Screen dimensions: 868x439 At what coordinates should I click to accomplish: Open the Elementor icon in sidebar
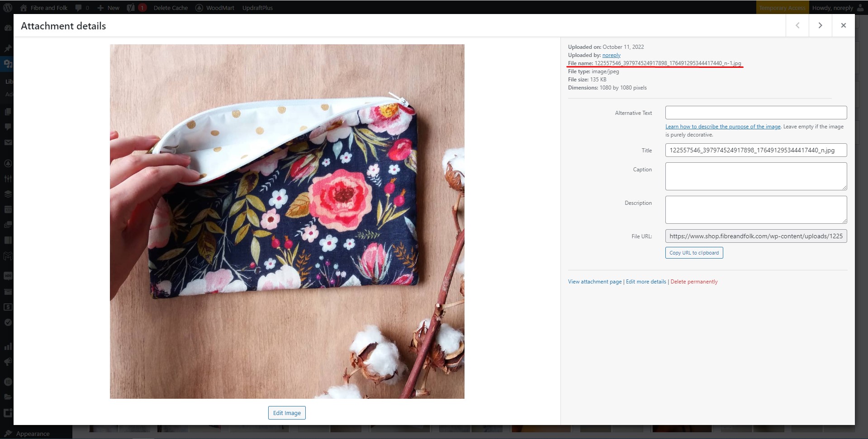point(8,382)
